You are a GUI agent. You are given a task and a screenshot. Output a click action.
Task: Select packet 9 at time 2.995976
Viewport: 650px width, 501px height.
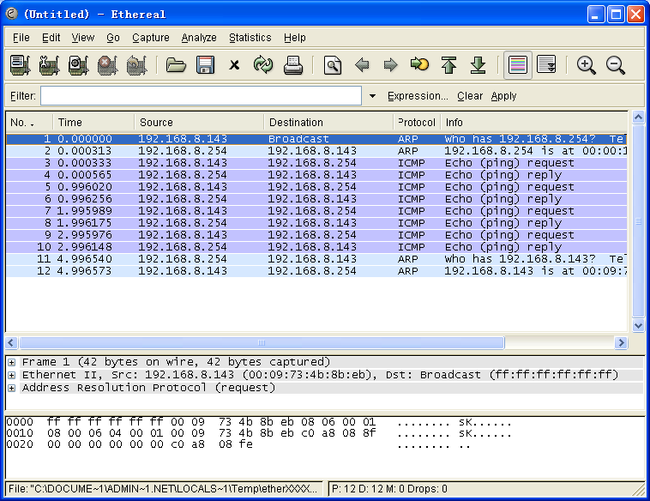[316, 235]
